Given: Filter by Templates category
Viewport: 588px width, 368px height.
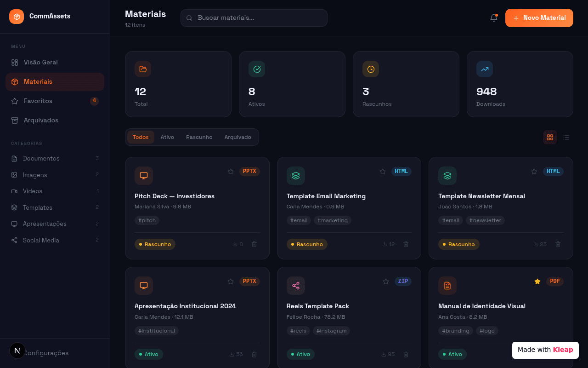Looking at the screenshot, I should point(55,207).
